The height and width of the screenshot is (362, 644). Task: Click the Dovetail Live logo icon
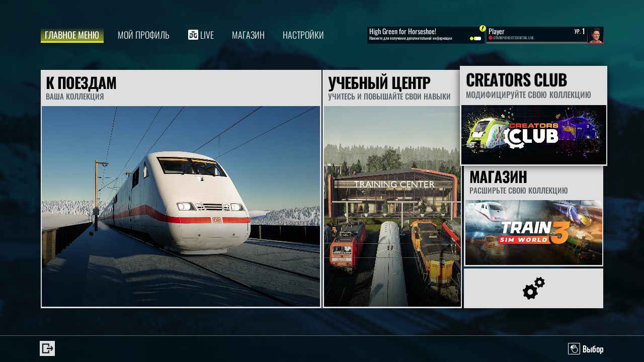(193, 35)
